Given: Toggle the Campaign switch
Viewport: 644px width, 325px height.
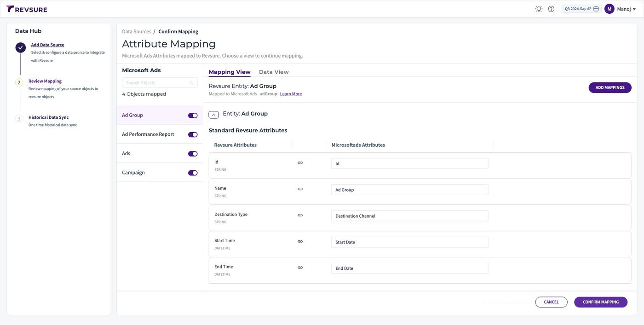Looking at the screenshot, I should click(x=193, y=173).
